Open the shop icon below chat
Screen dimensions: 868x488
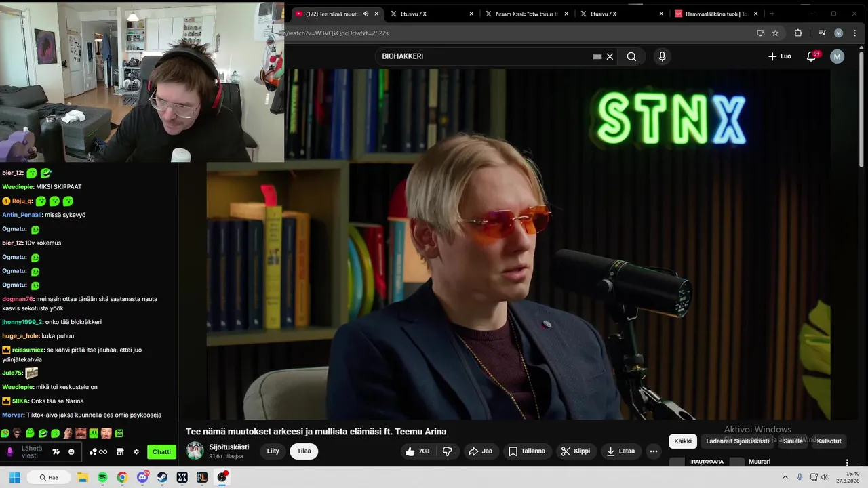[120, 452]
